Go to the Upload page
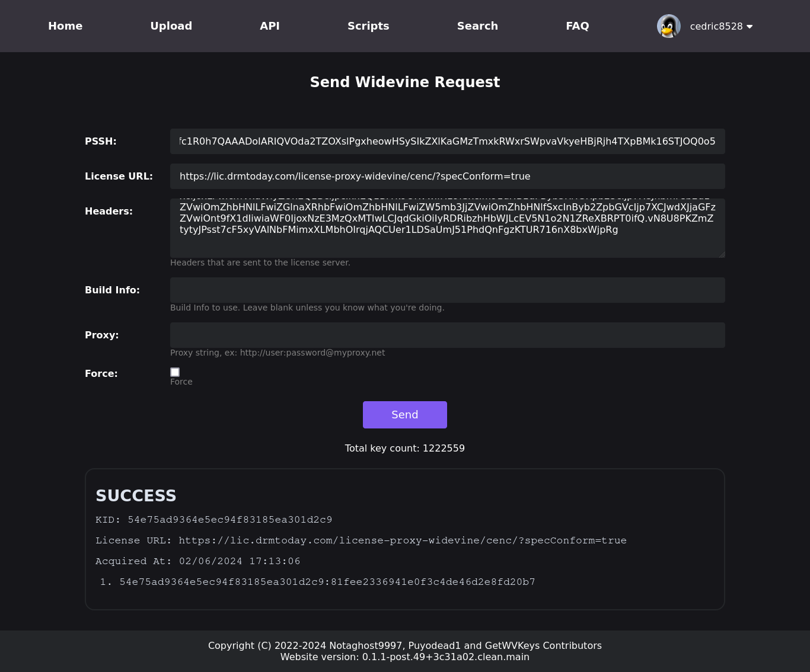The width and height of the screenshot is (810, 672). [171, 26]
